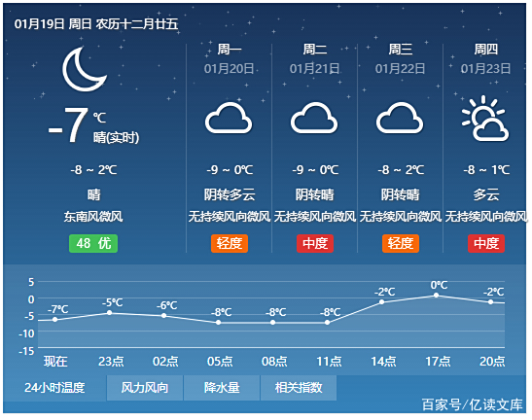Switch to the 风力风向 tab
Viewport: 532px width, 420px height.
coord(145,388)
